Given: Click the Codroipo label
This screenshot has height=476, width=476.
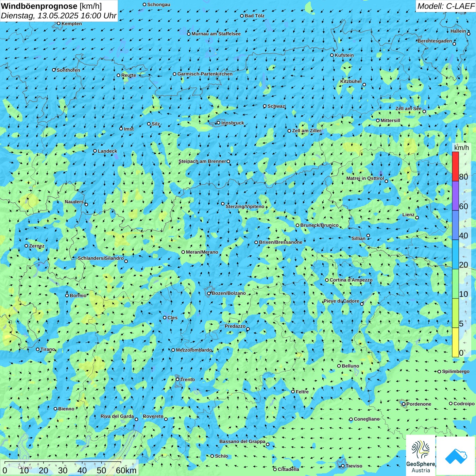Looking at the screenshot, I should [464, 404].
